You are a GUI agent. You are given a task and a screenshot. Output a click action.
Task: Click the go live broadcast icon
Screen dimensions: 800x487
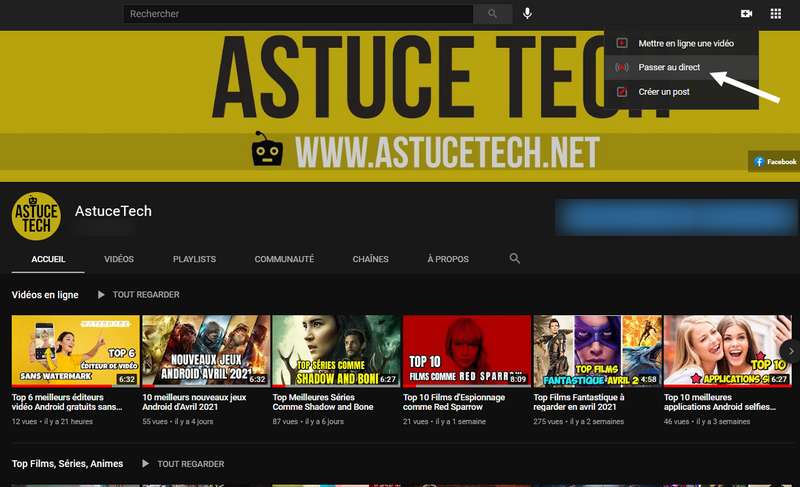(x=621, y=67)
